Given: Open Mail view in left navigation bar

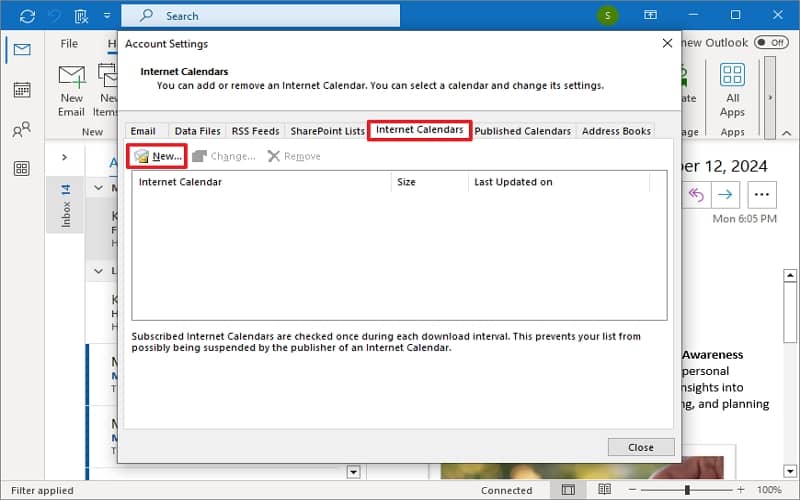Looking at the screenshot, I should click(x=22, y=49).
